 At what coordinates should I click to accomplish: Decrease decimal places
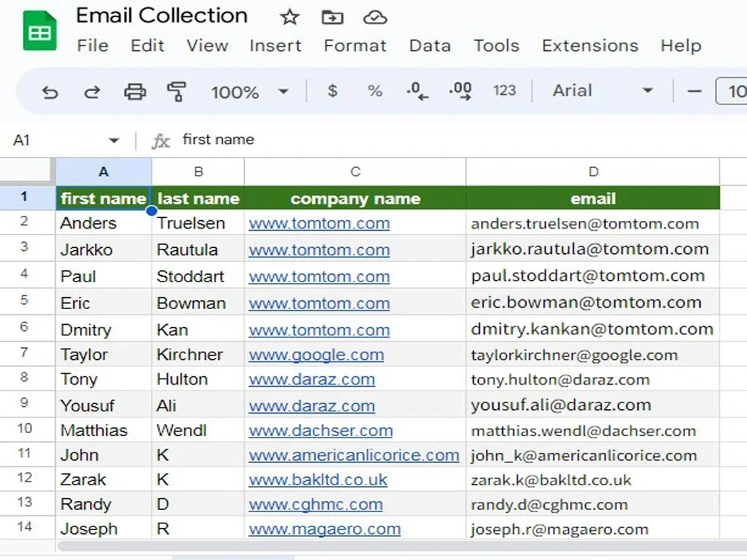[418, 90]
